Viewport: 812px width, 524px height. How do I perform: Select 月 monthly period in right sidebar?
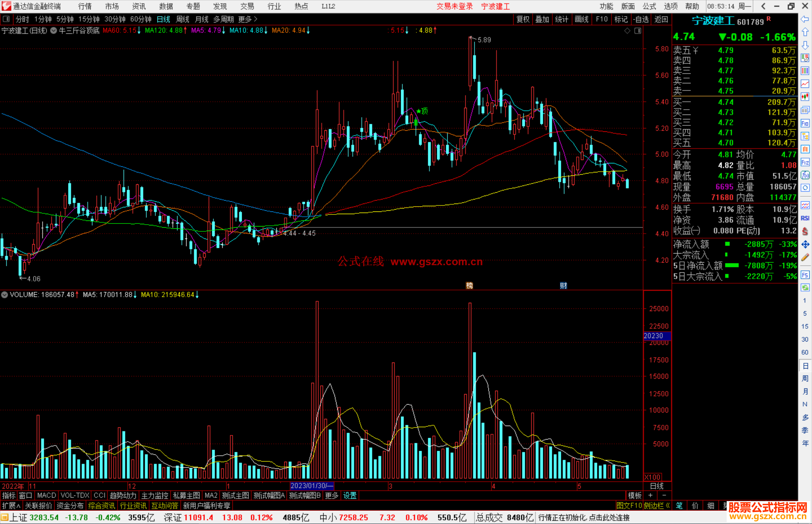point(805,391)
